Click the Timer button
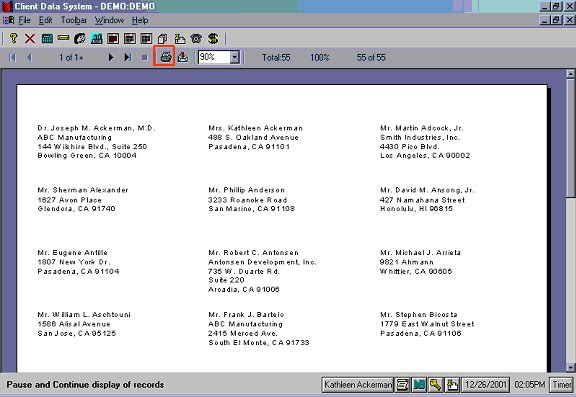Viewport: 576px width, 397px height. (x=562, y=385)
